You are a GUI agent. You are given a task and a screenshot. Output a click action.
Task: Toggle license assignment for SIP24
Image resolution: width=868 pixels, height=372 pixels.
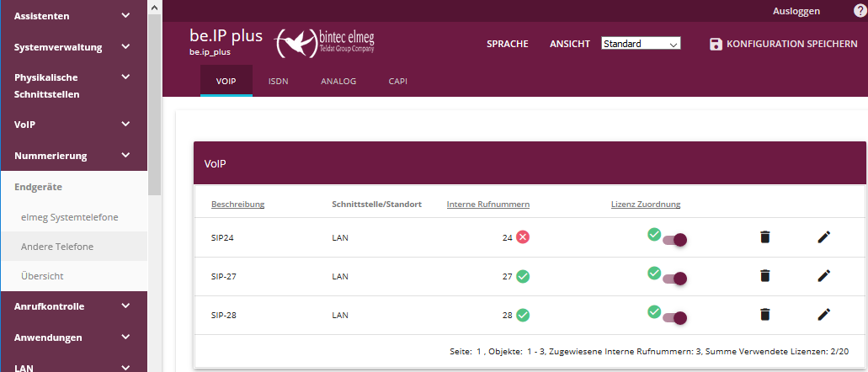point(674,240)
